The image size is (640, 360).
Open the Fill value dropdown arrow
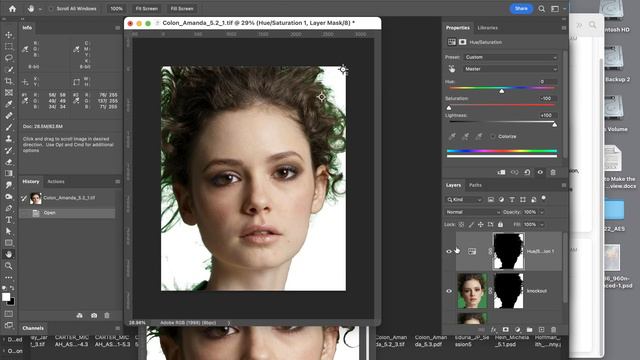(542, 224)
